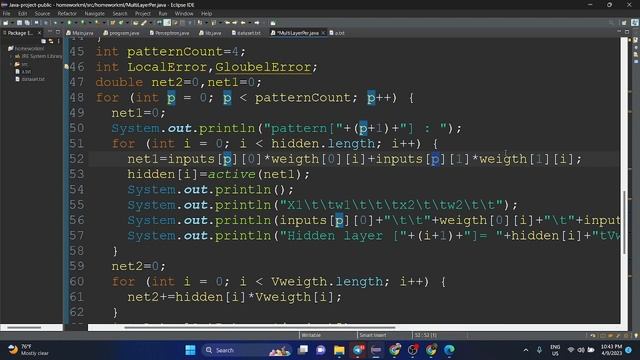
Task: Toggle Mark Occurrences toolbar button
Action: [x=167, y=23]
